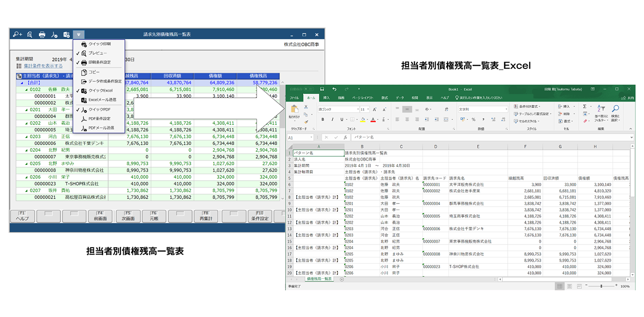Click the Cut scissors icon in Excel
The height and width of the screenshot is (317, 644).
[x=306, y=107]
